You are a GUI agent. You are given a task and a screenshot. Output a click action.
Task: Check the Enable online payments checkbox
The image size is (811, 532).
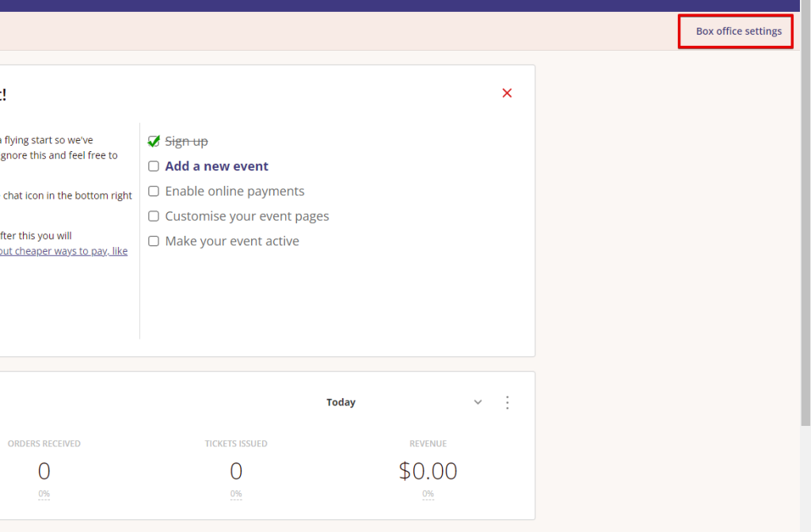click(x=154, y=191)
